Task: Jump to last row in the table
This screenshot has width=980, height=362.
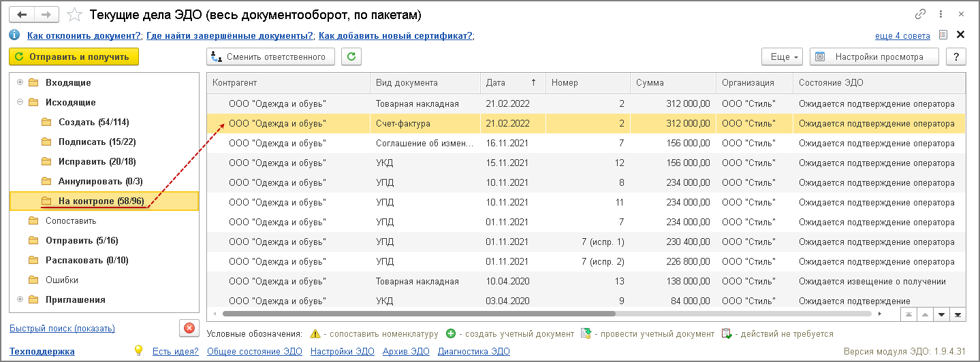Action: tap(959, 314)
